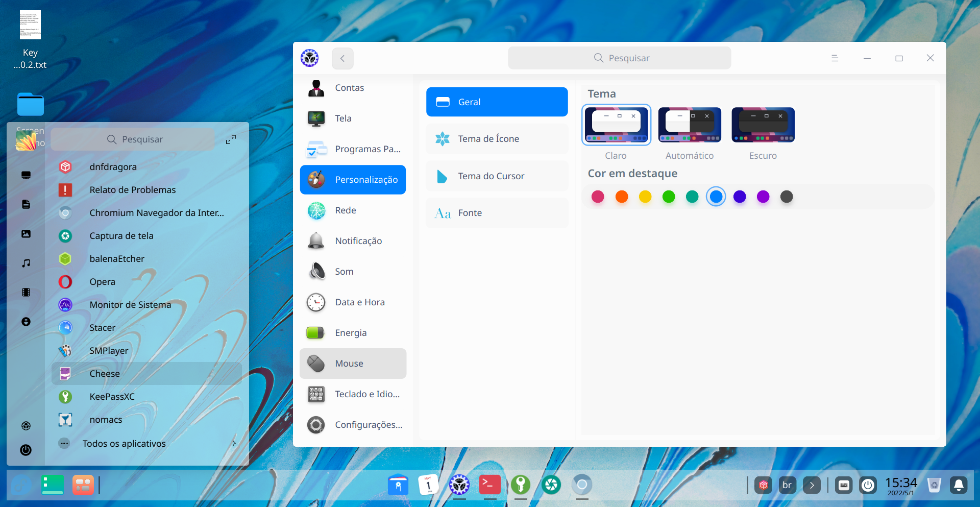Expand Todos os aplicativos list

coord(125,443)
